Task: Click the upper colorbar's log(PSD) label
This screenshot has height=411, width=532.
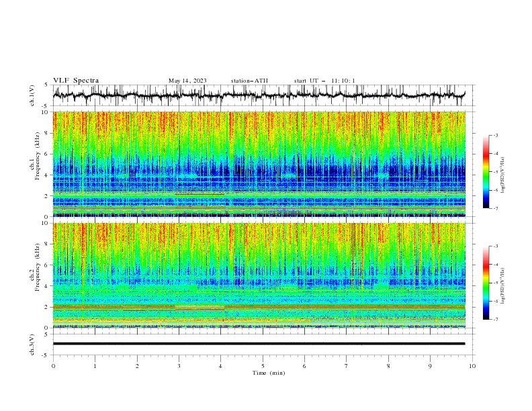Action: [502, 175]
